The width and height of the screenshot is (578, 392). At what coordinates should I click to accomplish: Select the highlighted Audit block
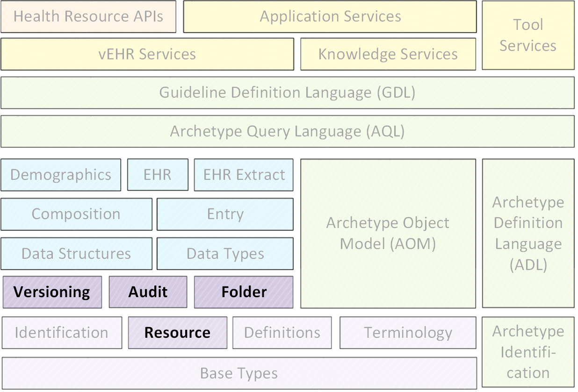click(148, 292)
